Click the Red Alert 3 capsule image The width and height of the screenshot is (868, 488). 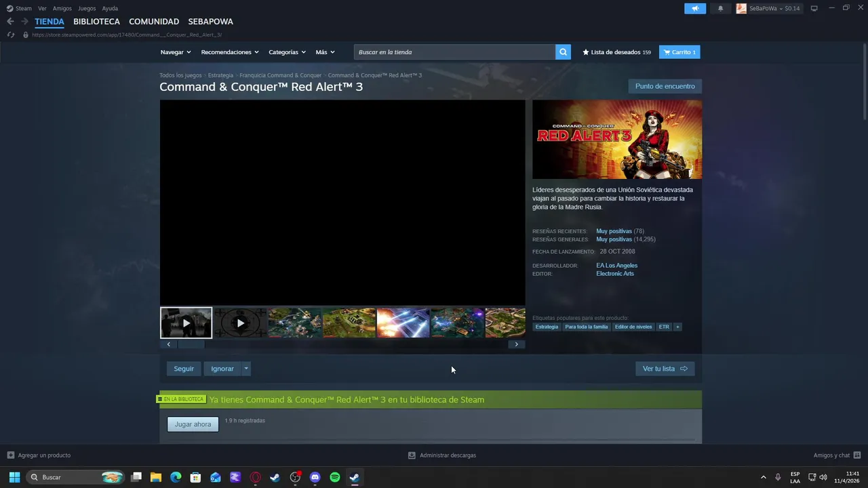coord(617,140)
